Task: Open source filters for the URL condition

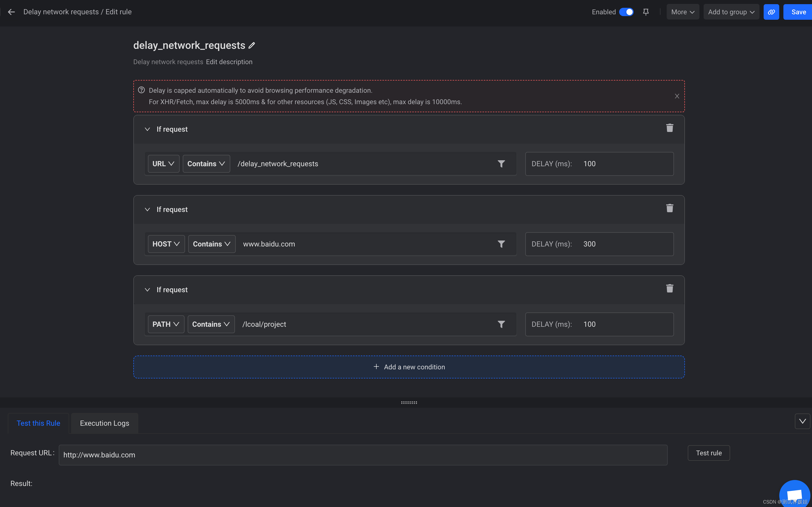Action: pos(501,164)
